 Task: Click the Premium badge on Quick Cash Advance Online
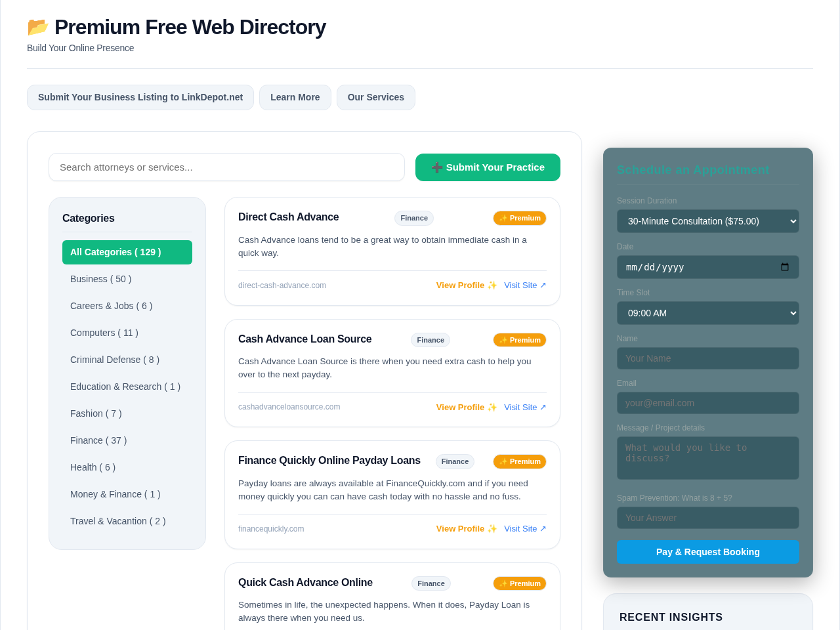(520, 583)
